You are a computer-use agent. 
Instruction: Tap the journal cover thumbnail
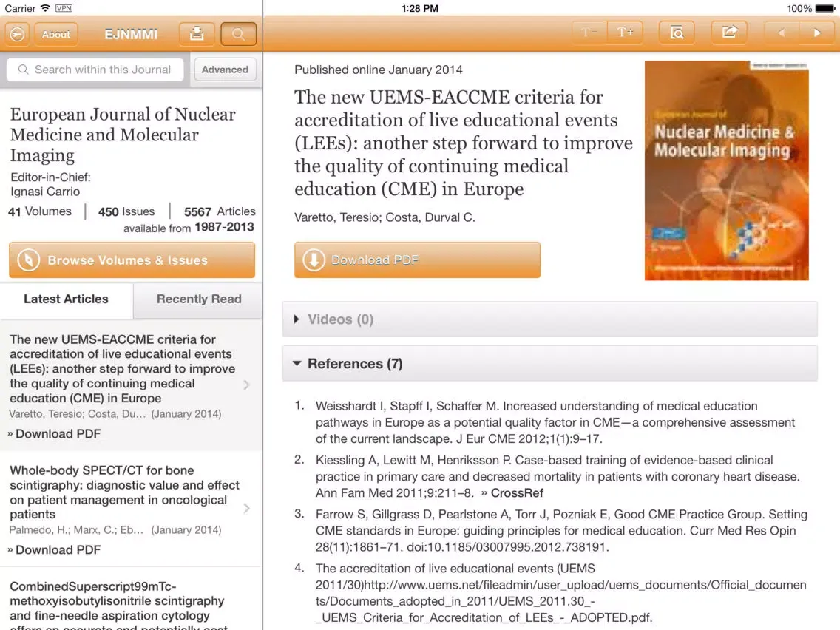[x=726, y=171]
